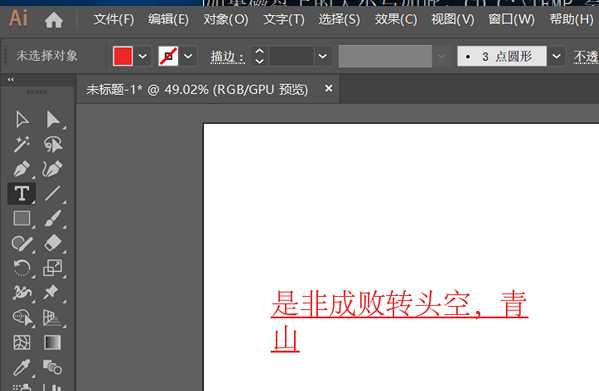
Task: Expand the stroke color dropdown arrow
Action: (188, 57)
